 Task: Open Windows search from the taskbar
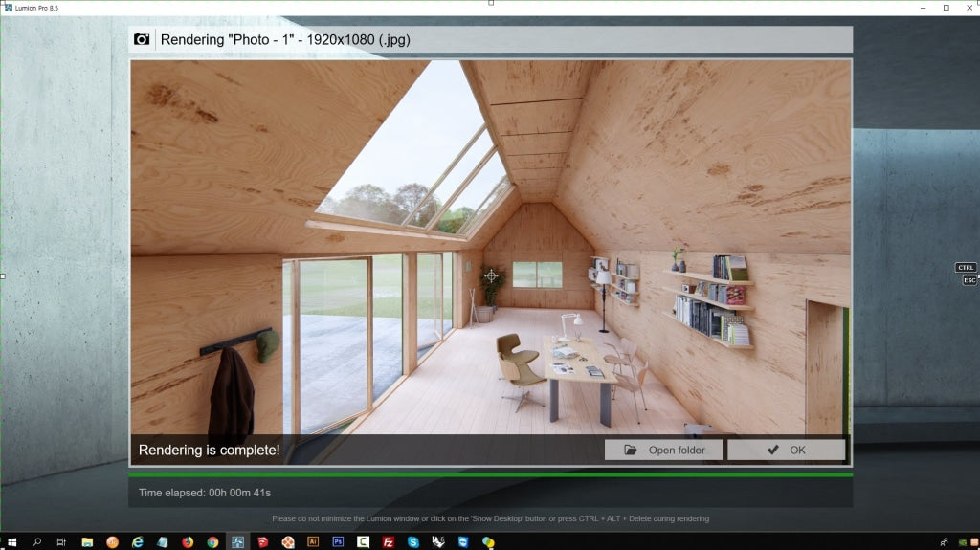coord(37,541)
